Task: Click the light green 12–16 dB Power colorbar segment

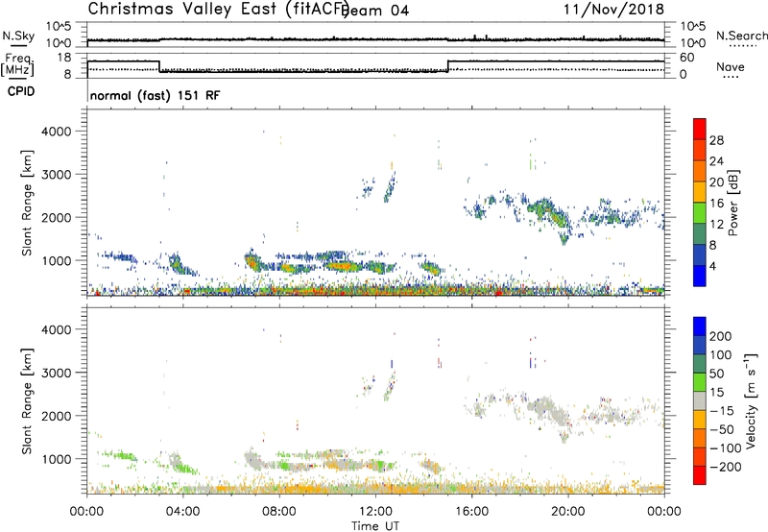Action: (700, 212)
